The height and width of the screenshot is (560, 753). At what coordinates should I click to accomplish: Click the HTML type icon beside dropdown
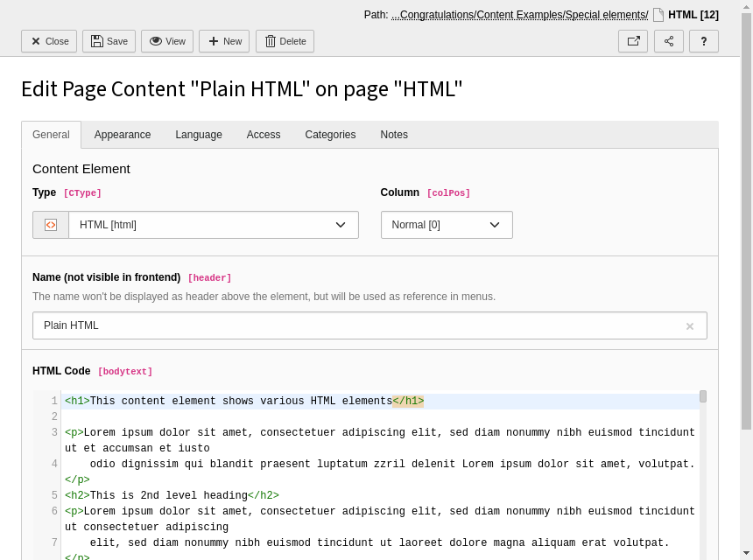[51, 225]
